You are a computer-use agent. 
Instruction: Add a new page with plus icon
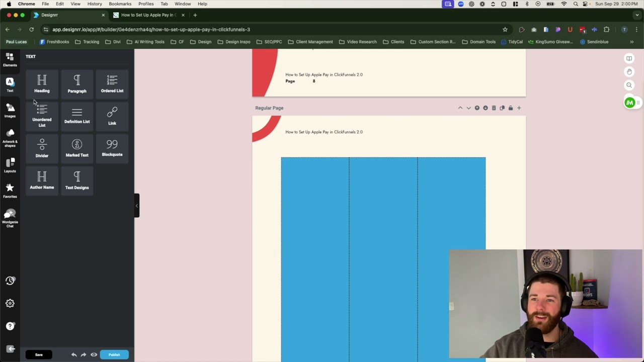[519, 108]
